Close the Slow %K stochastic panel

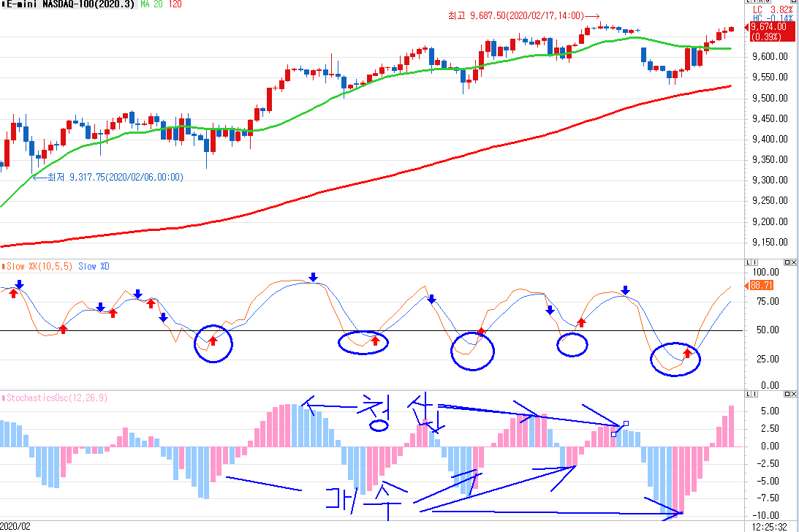[794, 263]
